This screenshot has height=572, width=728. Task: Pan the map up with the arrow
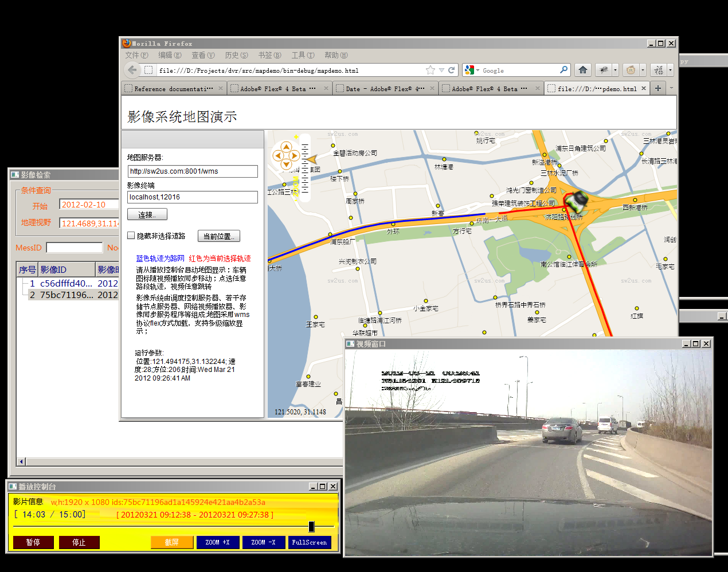(286, 147)
